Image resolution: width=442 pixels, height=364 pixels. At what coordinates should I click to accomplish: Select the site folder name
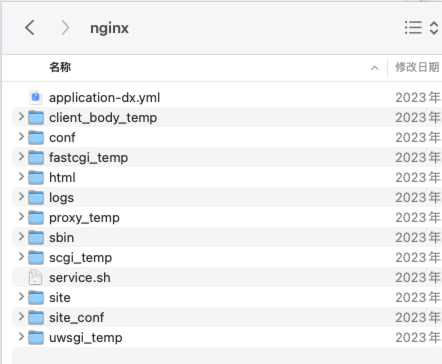(60, 297)
